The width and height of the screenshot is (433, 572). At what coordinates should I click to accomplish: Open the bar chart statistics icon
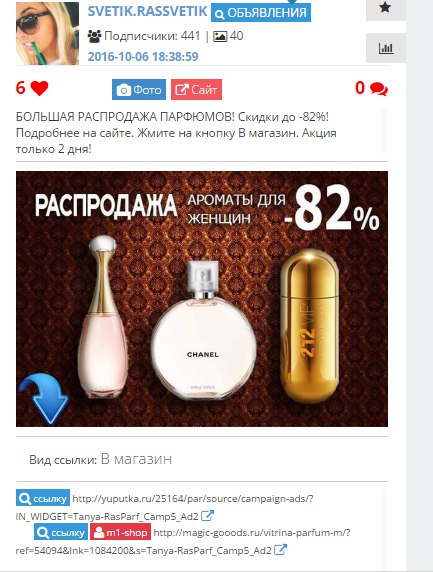coord(386,48)
